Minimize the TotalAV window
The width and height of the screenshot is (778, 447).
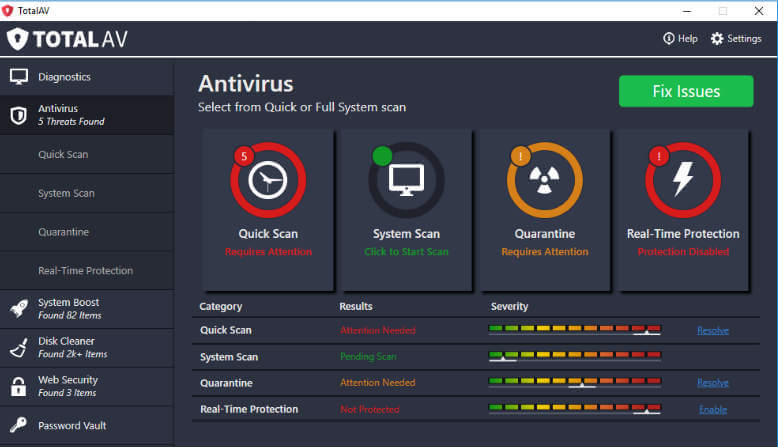687,11
